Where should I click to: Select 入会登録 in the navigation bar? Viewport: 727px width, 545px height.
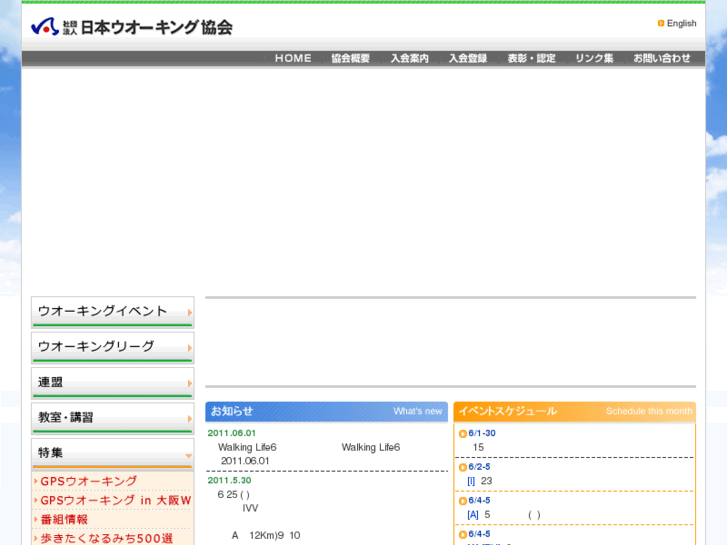point(468,59)
